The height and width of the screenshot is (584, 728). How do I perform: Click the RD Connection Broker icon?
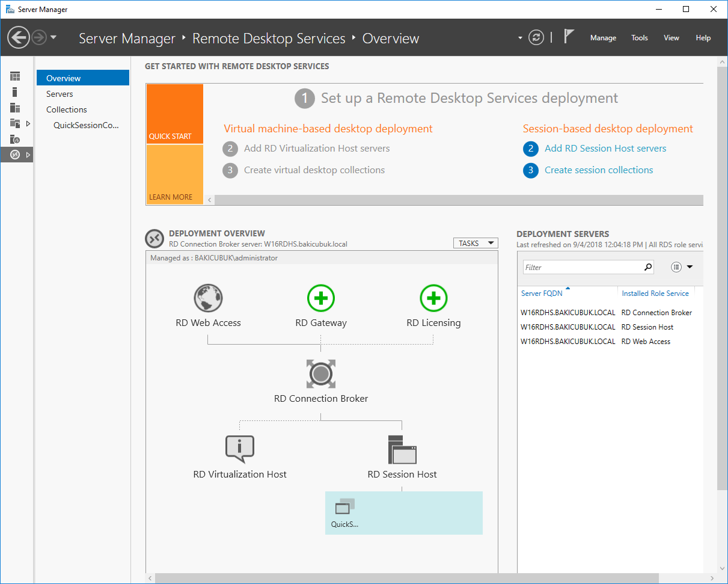coord(321,374)
